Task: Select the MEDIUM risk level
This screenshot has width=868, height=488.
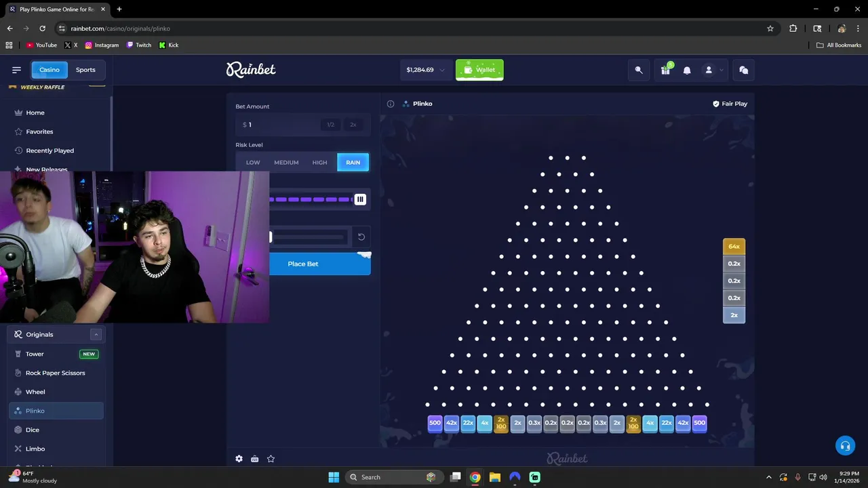Action: 286,163
